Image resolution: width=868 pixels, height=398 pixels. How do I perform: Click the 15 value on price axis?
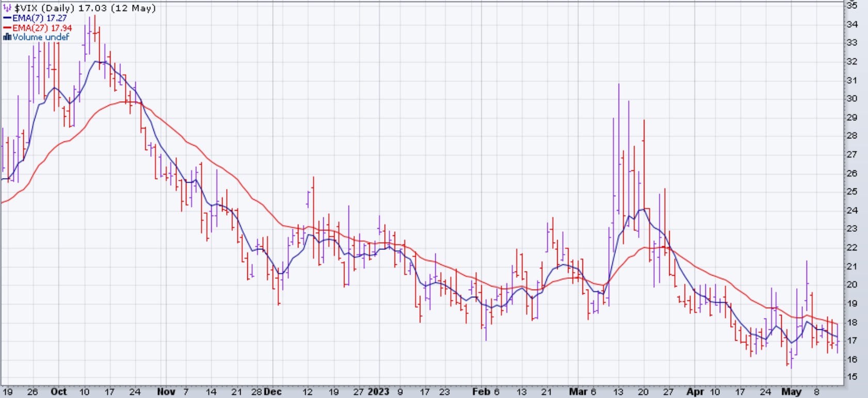coord(851,377)
